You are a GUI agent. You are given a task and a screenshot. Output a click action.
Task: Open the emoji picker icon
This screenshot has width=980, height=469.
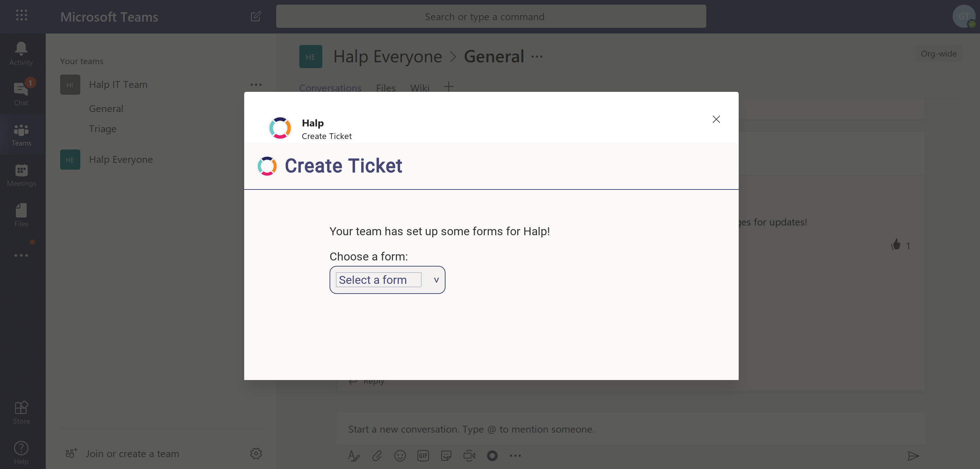tap(400, 455)
